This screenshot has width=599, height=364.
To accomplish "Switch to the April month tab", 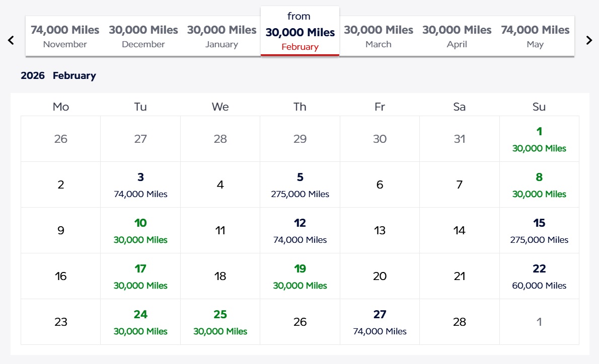I will 457,36.
